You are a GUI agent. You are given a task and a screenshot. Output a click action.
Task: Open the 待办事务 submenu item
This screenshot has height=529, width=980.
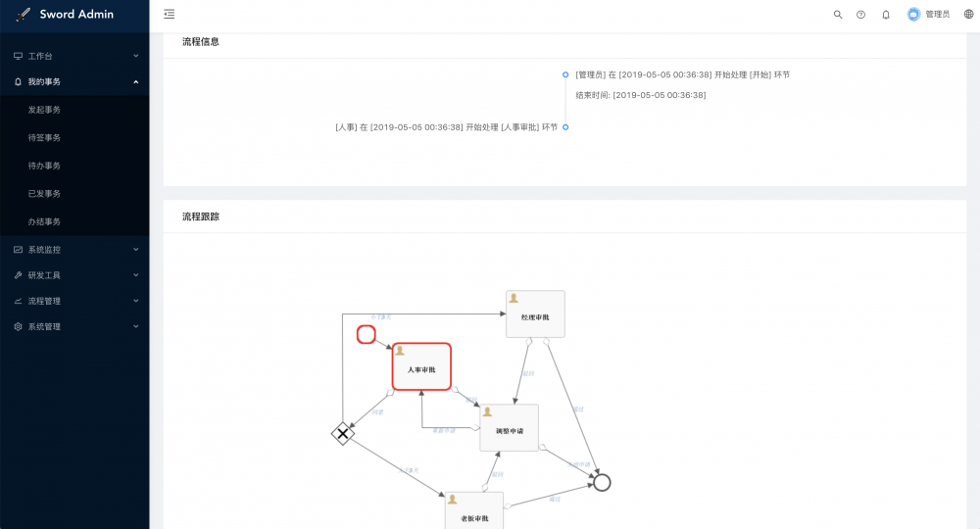pos(44,166)
